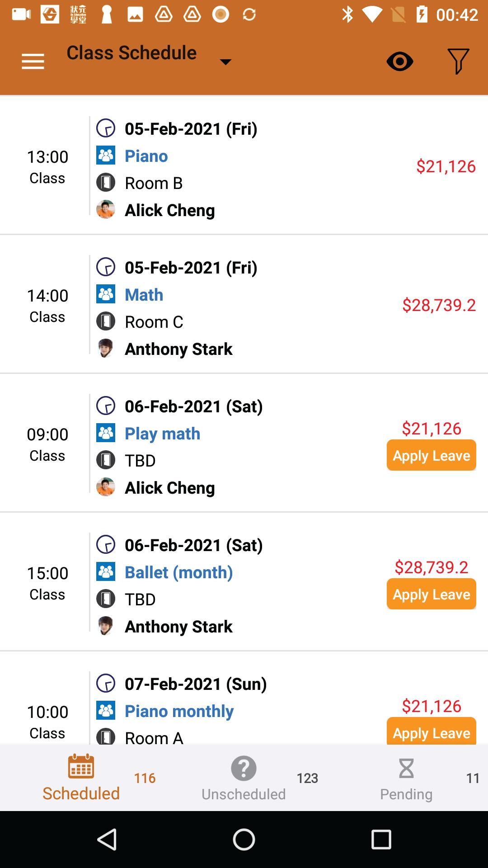Apply Leave for Play math class
This screenshot has width=488, height=868.
[432, 455]
